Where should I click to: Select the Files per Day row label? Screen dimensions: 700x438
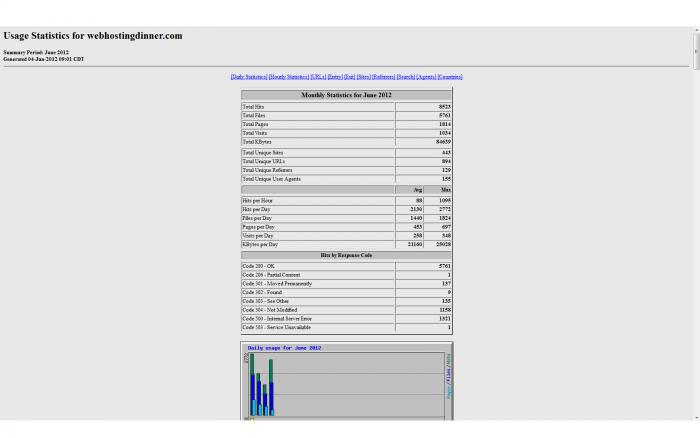click(257, 218)
